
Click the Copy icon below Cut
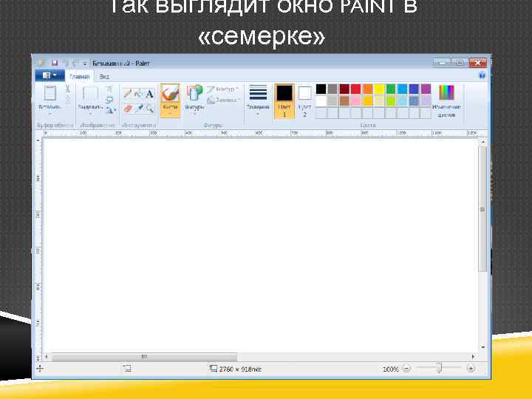click(x=67, y=100)
